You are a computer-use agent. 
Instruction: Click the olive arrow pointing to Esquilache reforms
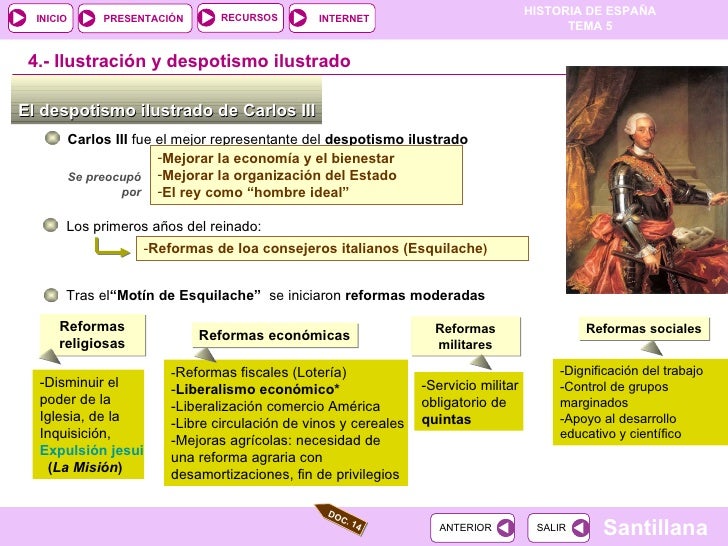tap(112, 247)
